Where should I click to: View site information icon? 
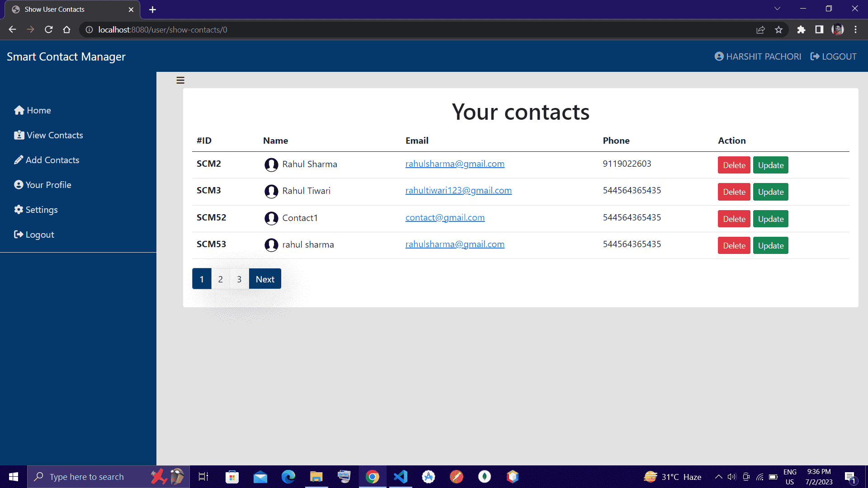[x=89, y=29]
